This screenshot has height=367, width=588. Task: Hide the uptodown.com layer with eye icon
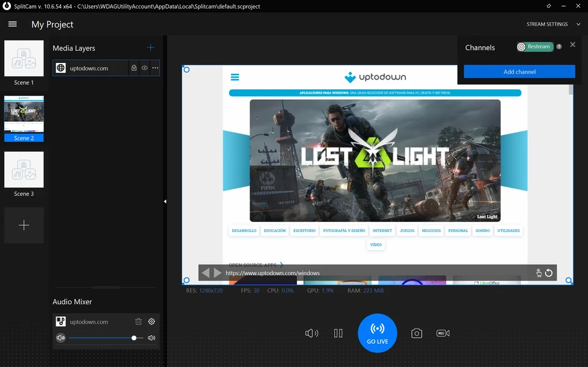(x=145, y=68)
